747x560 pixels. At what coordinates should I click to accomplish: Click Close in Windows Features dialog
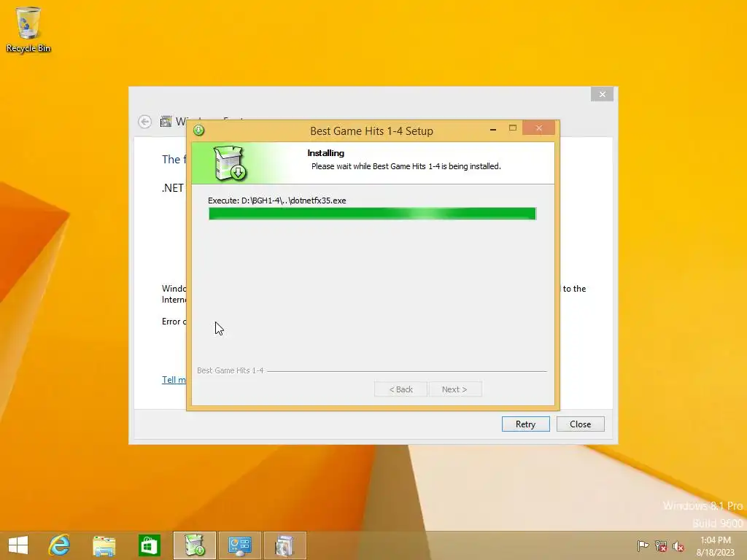(x=580, y=424)
